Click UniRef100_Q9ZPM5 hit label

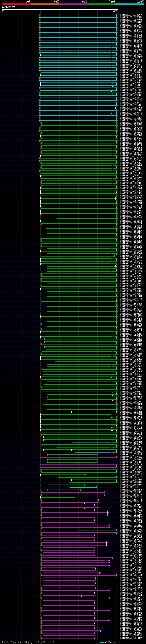point(131,442)
